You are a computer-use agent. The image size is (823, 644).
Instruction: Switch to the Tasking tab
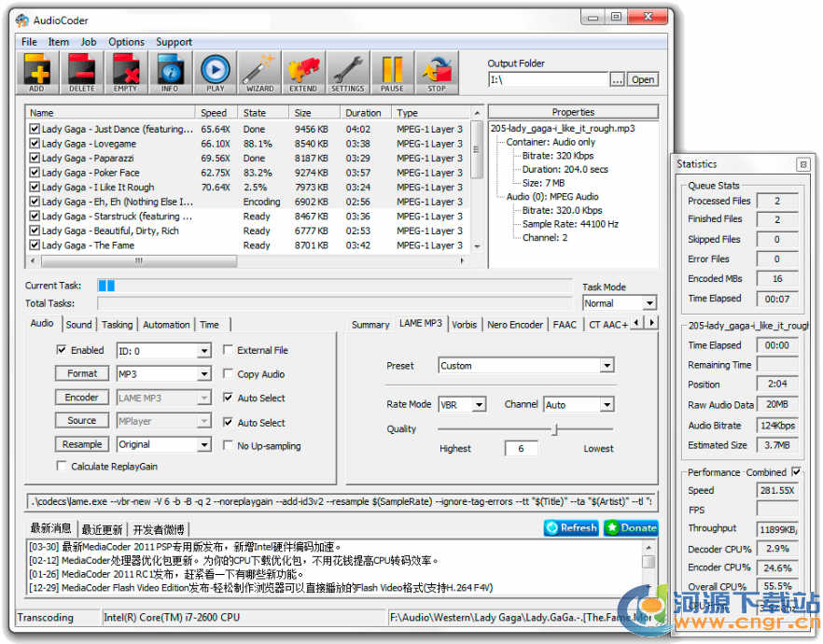click(117, 325)
